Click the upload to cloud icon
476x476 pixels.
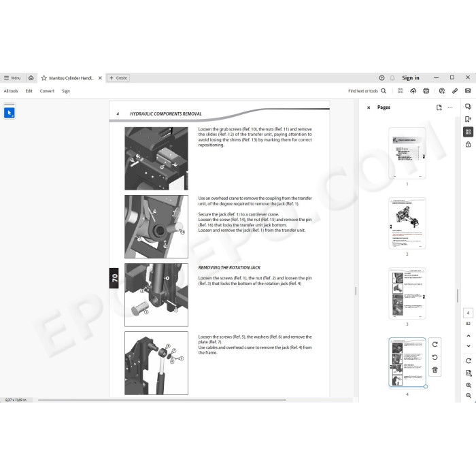click(x=413, y=90)
